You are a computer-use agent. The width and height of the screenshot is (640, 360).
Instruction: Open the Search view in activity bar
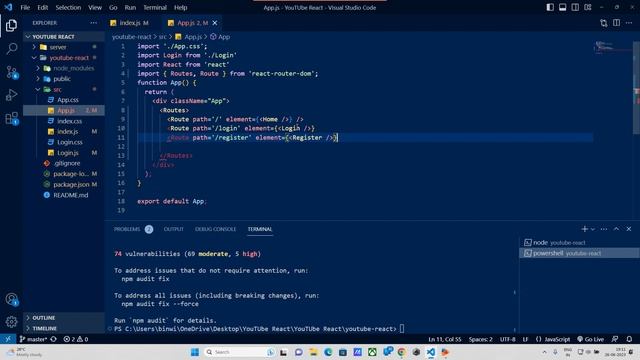pos(11,49)
